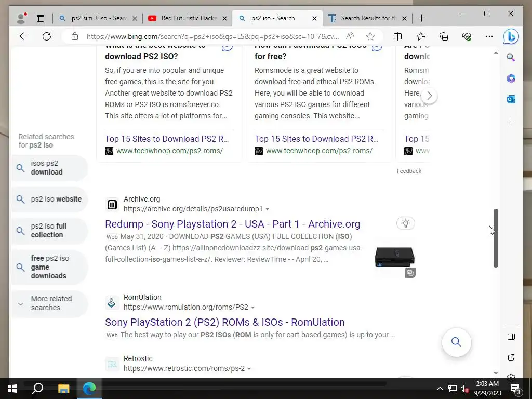Open notification center icon

tap(516, 389)
